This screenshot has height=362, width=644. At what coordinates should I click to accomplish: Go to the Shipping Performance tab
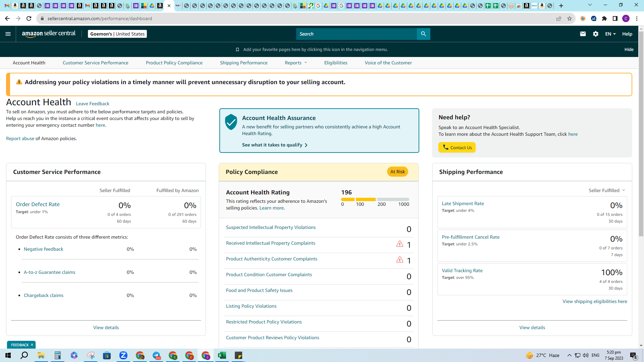244,63
